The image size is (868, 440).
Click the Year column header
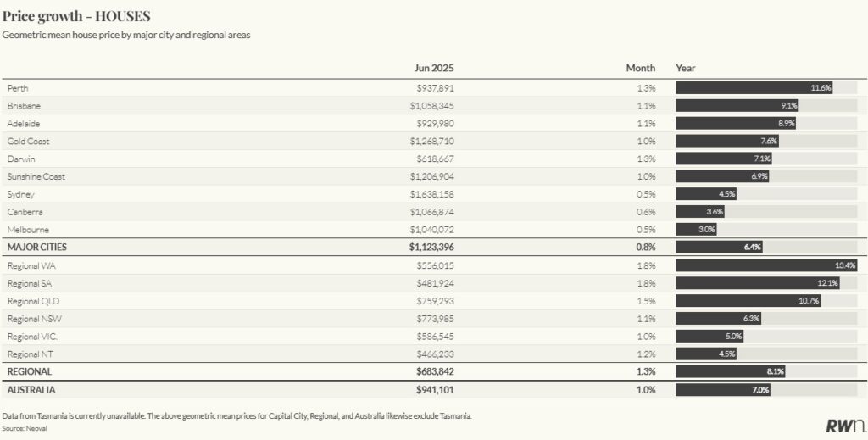pos(685,68)
